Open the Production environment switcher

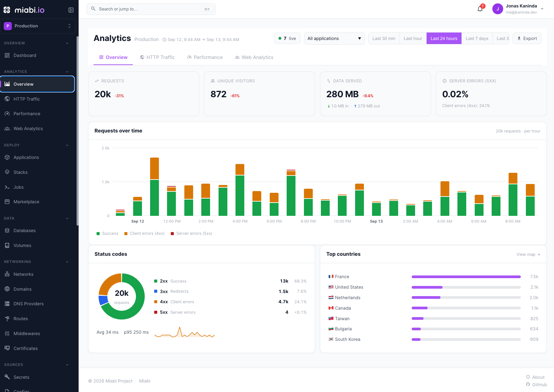coord(38,26)
